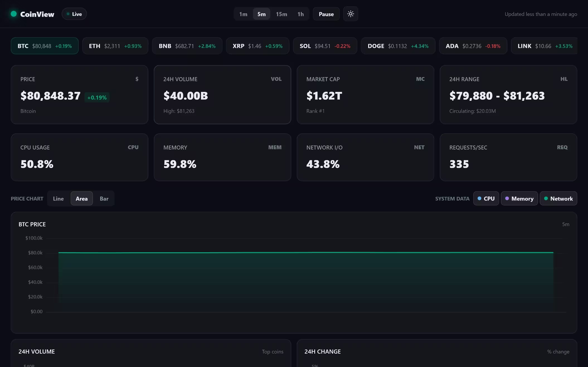Click the CoinView brand name
The height and width of the screenshot is (367, 588).
[x=37, y=14]
